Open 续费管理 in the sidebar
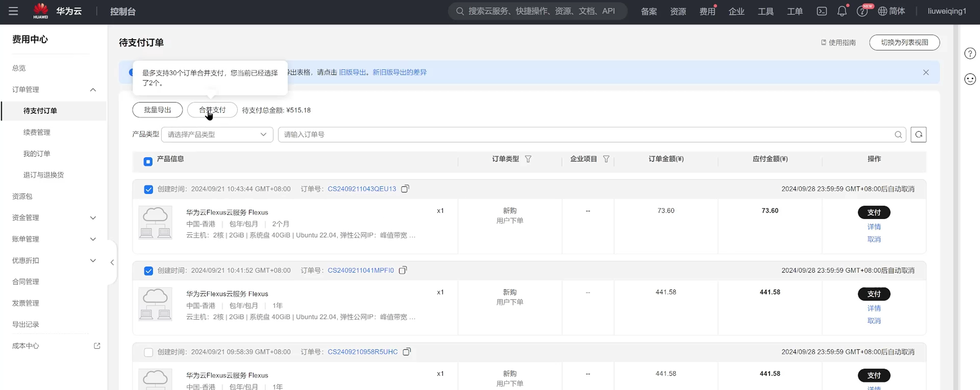Viewport: 980px width, 390px height. tap(37, 132)
